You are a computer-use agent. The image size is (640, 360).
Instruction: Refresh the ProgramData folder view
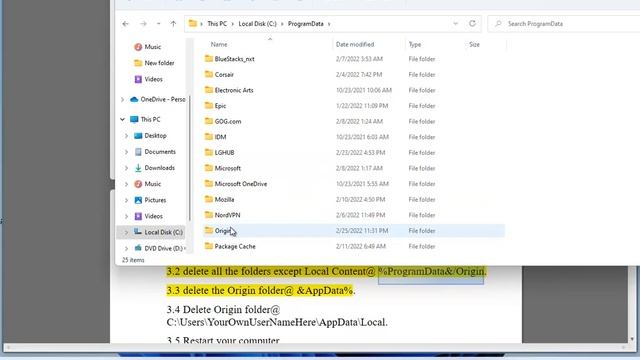point(472,23)
